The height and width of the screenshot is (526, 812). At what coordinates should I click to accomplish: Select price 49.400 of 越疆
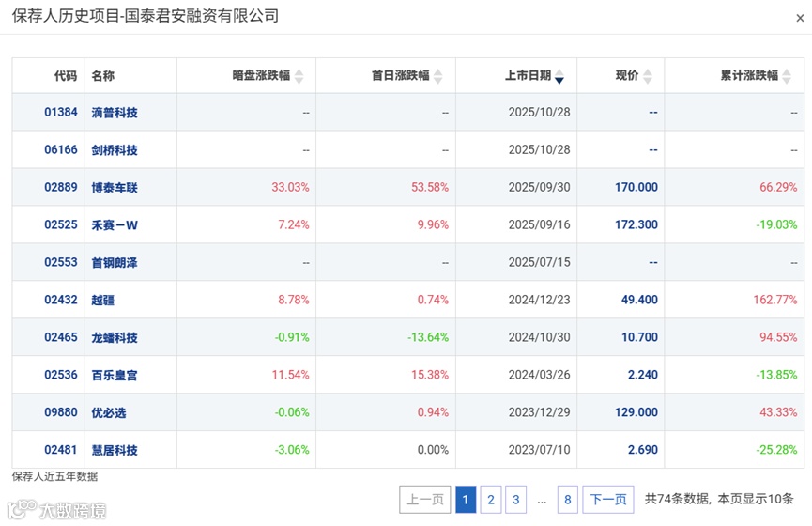pos(639,300)
